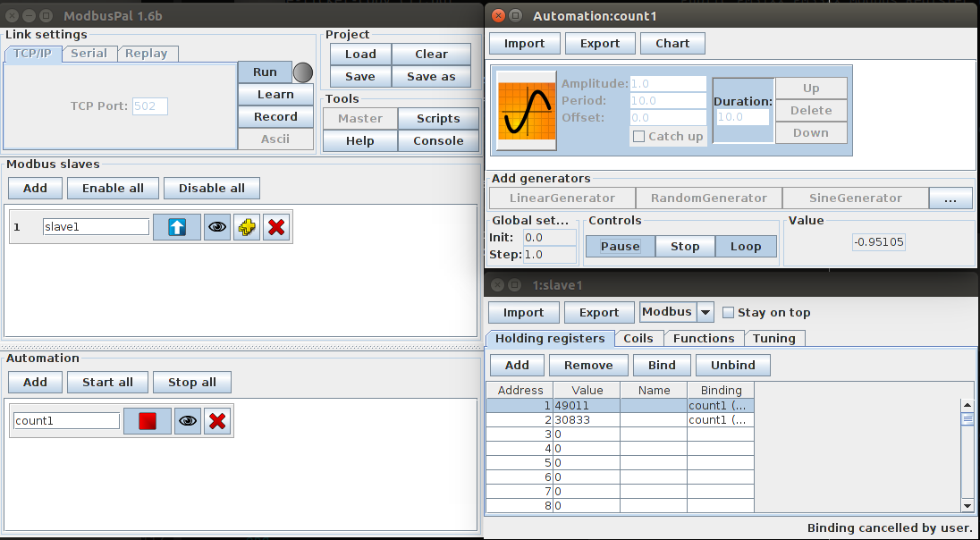The image size is (980, 540).
Task: Click the slave1 name field
Action: pos(97,227)
